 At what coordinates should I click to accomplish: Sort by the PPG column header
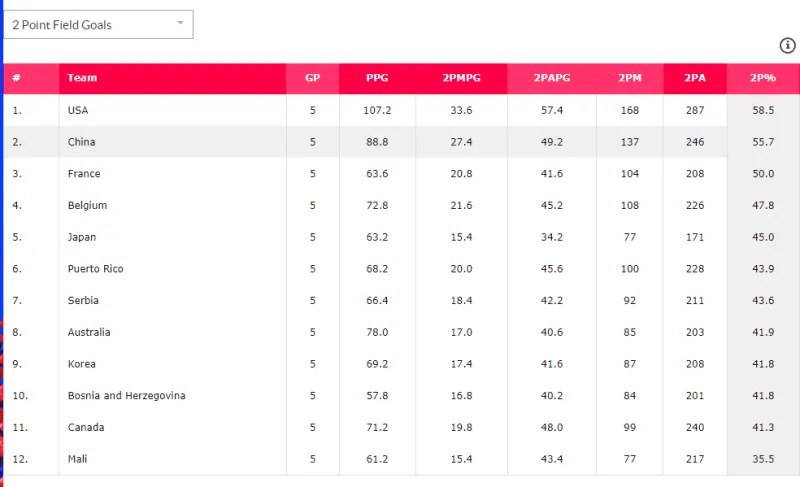[x=376, y=78]
